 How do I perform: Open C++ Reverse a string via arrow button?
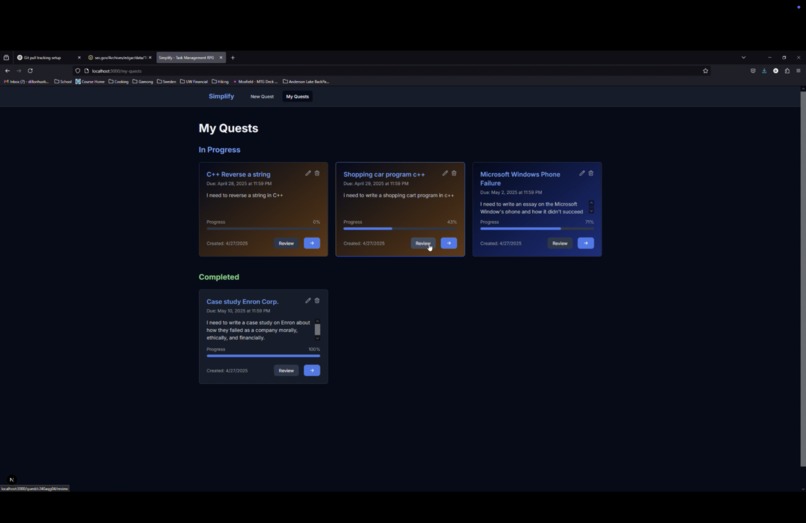[312, 243]
